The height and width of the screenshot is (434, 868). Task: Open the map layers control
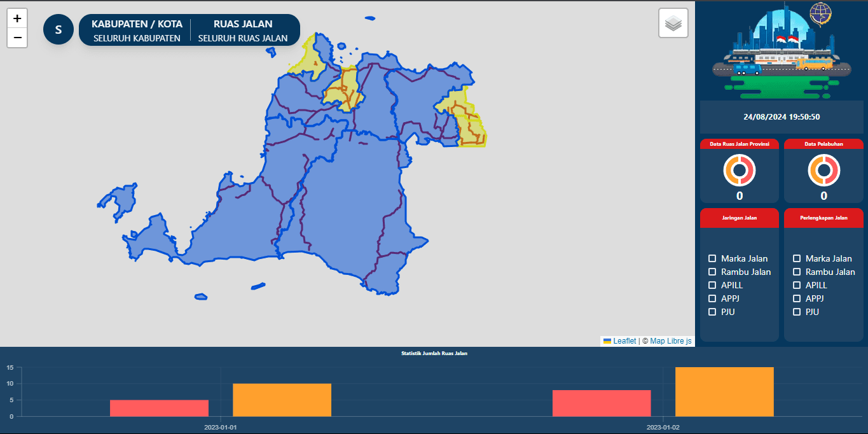click(x=673, y=24)
